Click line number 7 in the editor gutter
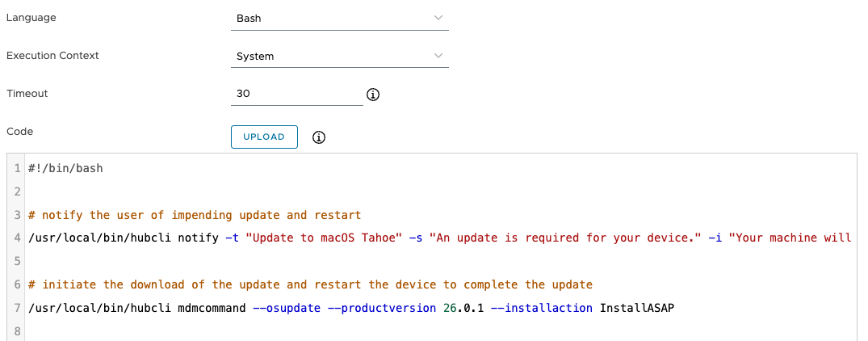The image size is (868, 341). tap(17, 307)
